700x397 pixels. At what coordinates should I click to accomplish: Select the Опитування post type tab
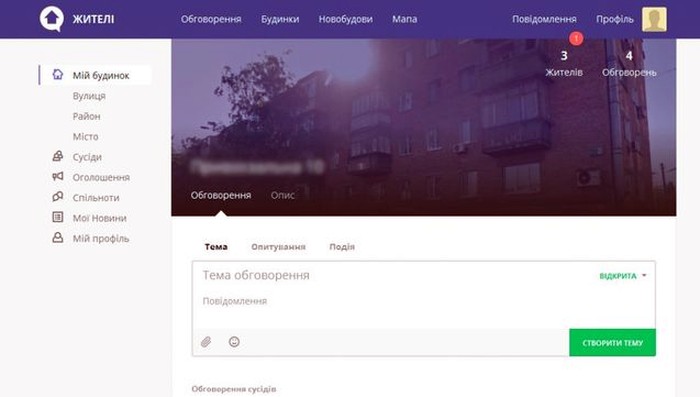point(279,247)
